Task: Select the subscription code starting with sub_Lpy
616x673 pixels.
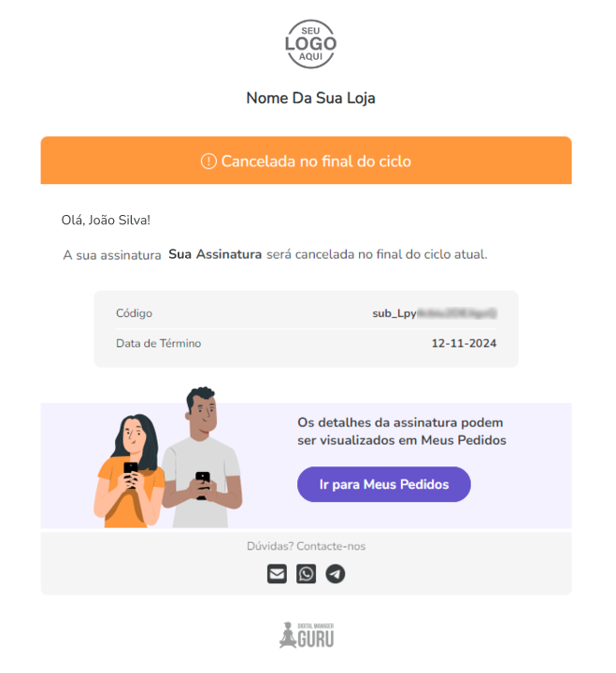Action: (x=434, y=313)
